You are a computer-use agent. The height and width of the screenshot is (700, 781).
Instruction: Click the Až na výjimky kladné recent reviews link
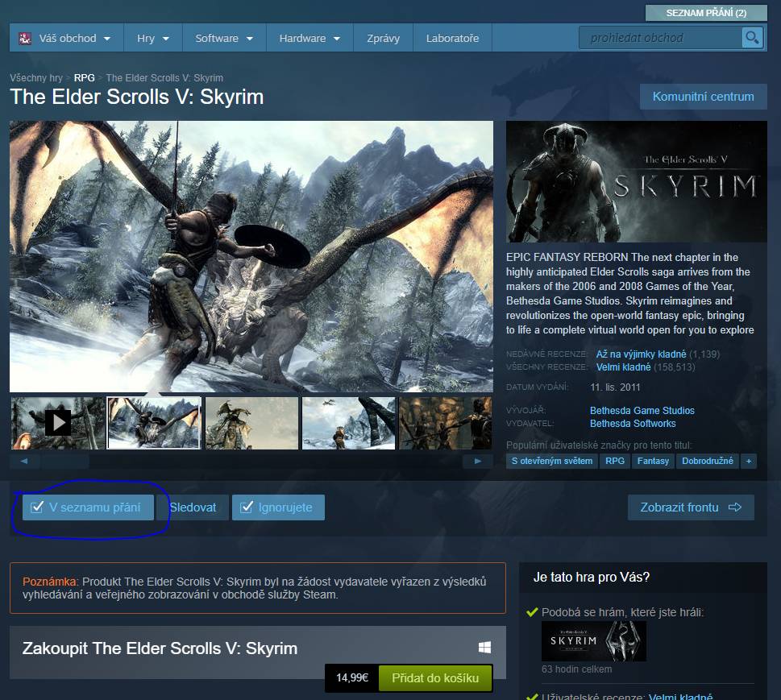pos(641,354)
